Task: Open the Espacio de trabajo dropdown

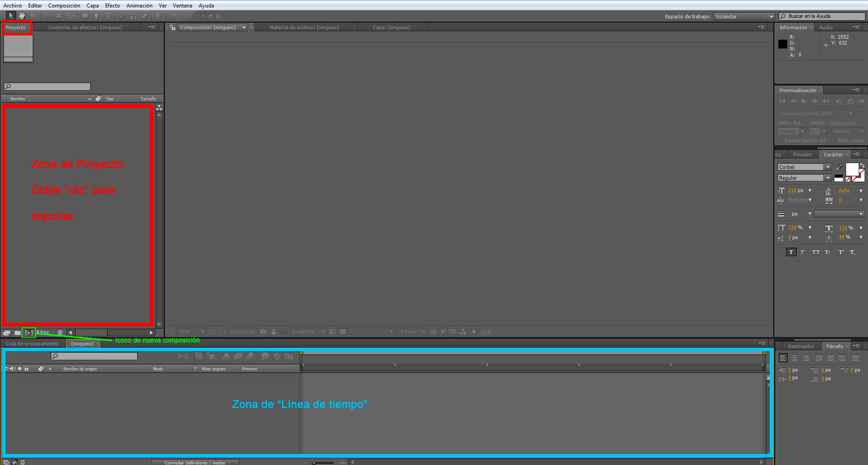Action: click(x=744, y=16)
